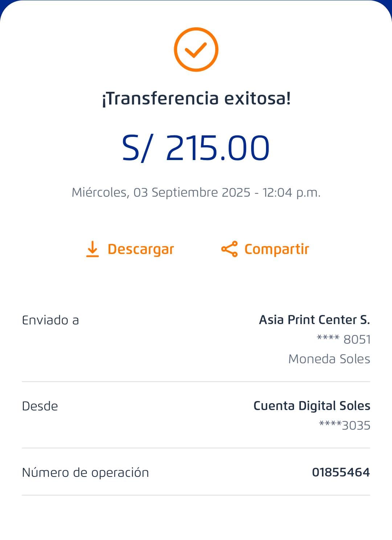Click source account number ending 3035
This screenshot has width=392, height=540.
344,425
